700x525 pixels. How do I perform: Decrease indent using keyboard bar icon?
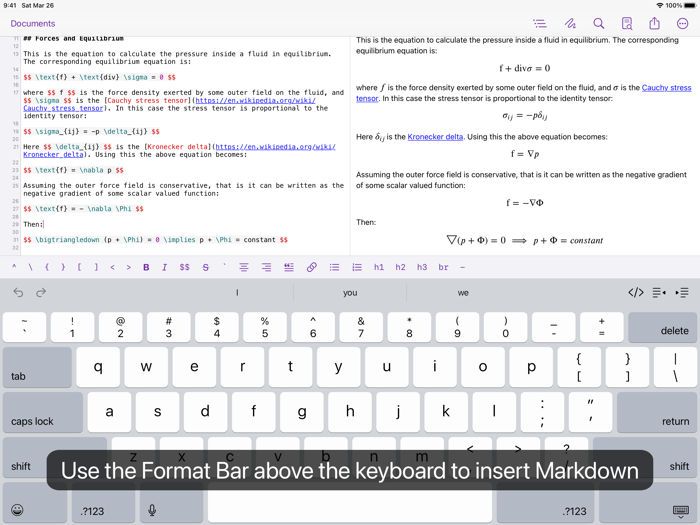point(659,292)
